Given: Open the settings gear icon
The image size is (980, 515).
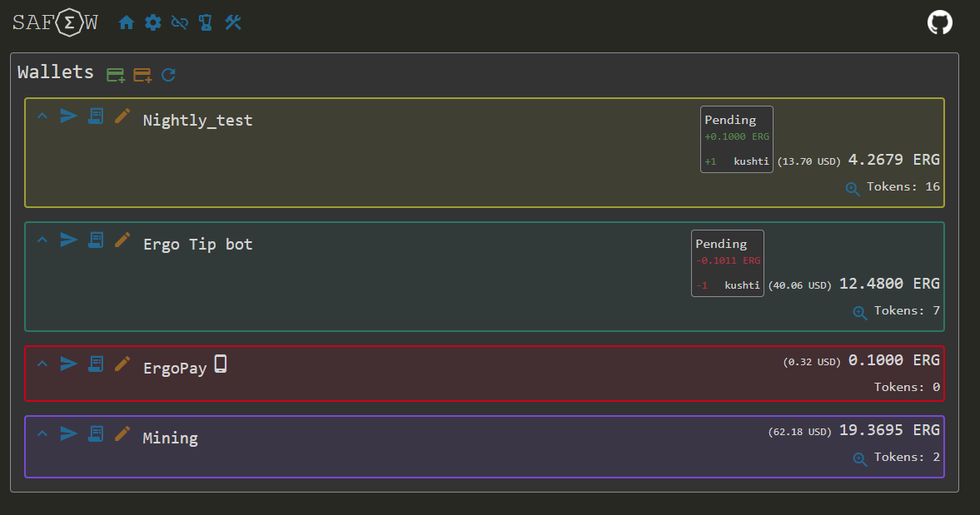Looking at the screenshot, I should point(153,23).
